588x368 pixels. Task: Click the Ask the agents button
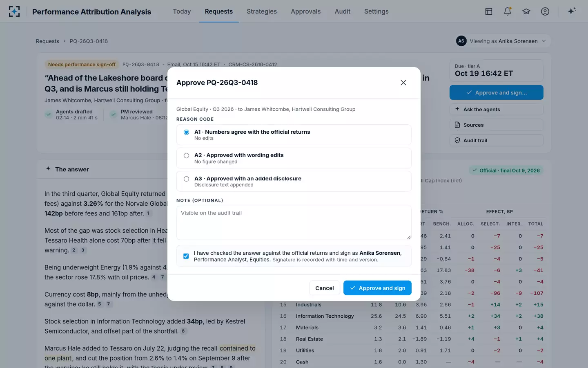pos(497,109)
